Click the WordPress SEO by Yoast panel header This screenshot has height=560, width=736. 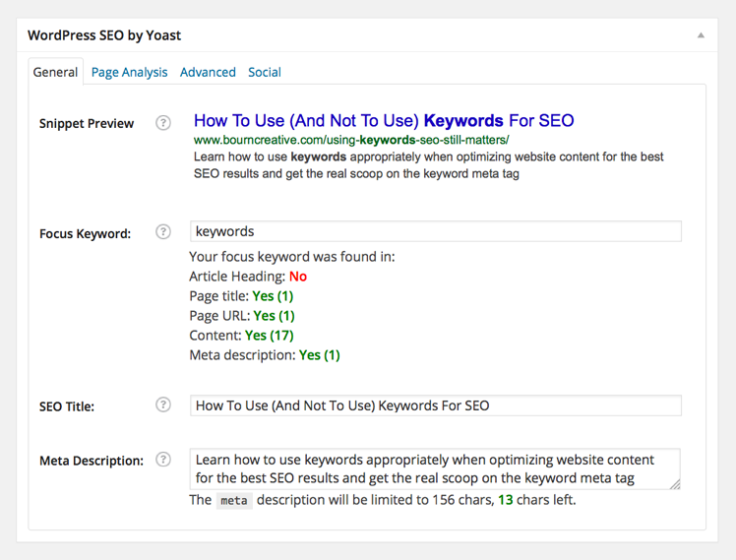pyautogui.click(x=104, y=35)
